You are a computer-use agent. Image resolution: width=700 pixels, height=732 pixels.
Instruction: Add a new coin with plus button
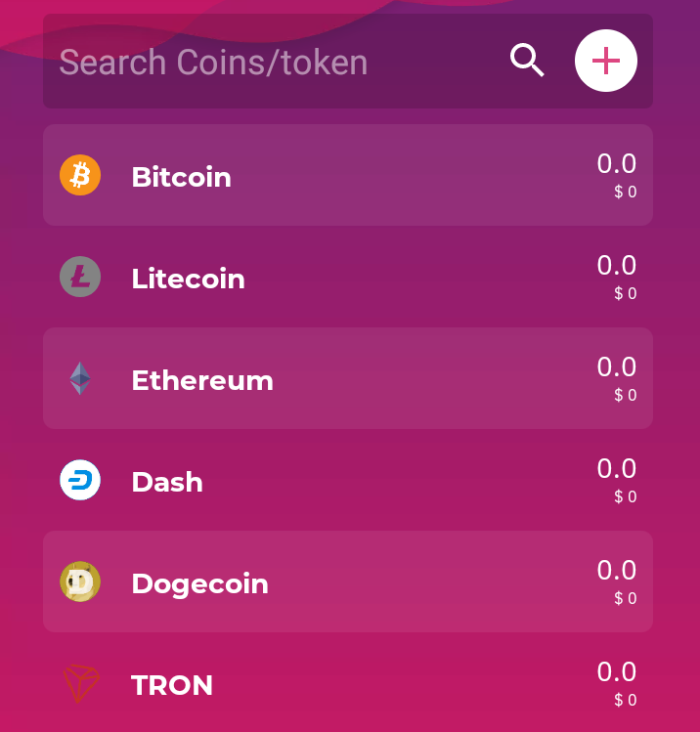pos(606,61)
